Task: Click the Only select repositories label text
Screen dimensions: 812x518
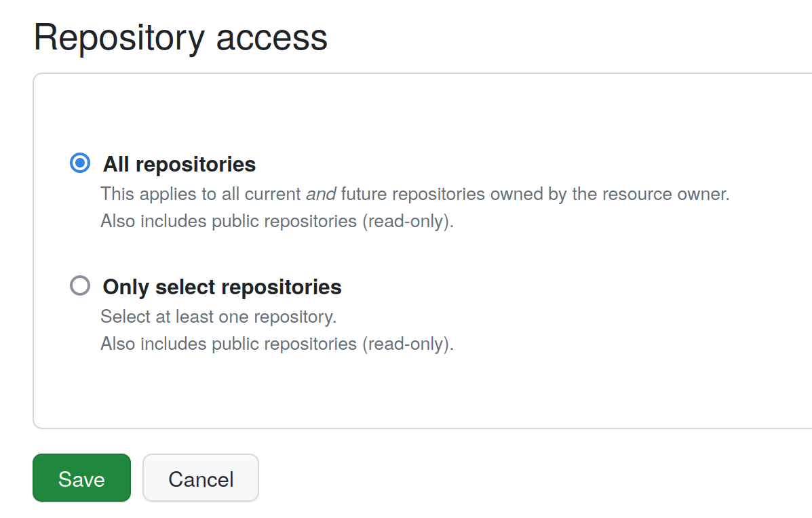Action: click(221, 286)
